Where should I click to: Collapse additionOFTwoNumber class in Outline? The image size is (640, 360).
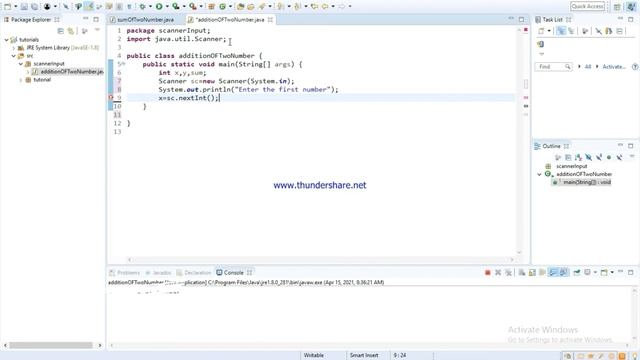tap(539, 174)
